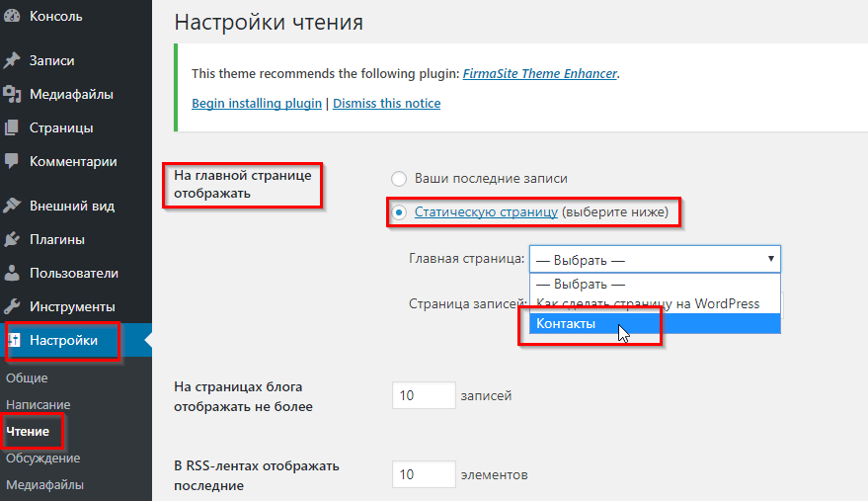Click the Страницы pages icon
Viewport: 868px width, 501px height.
(12, 128)
